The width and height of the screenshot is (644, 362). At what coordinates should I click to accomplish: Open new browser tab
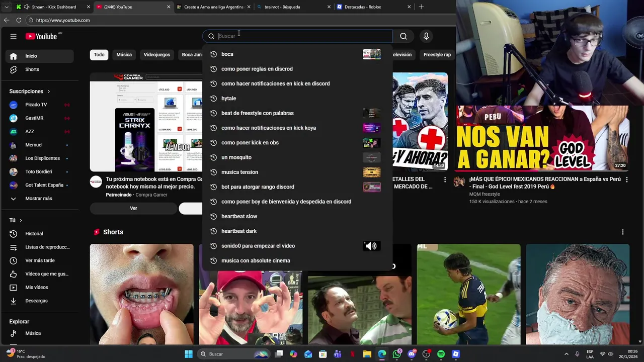[421, 7]
